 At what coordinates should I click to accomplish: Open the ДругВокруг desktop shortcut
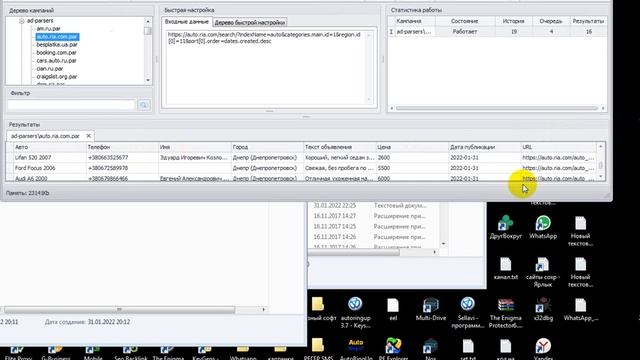505,227
